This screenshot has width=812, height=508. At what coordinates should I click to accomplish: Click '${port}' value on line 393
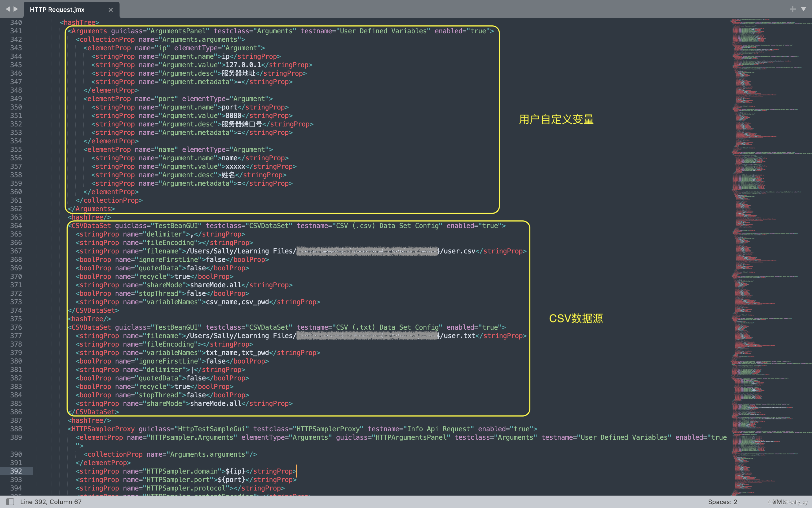point(231,479)
